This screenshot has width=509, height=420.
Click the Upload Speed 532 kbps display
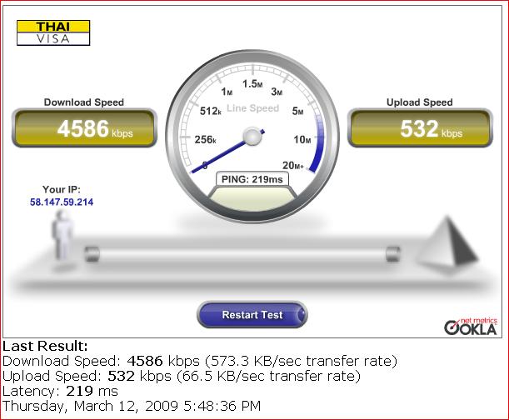420,128
